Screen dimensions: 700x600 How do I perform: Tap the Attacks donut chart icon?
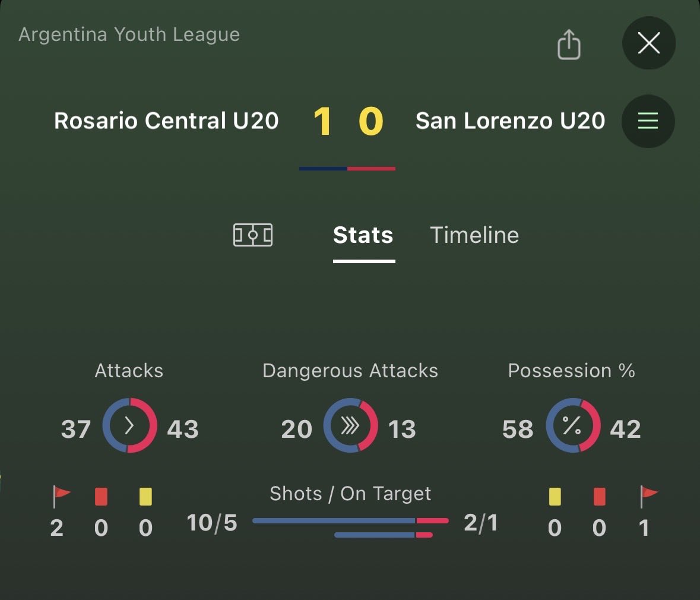tap(129, 425)
